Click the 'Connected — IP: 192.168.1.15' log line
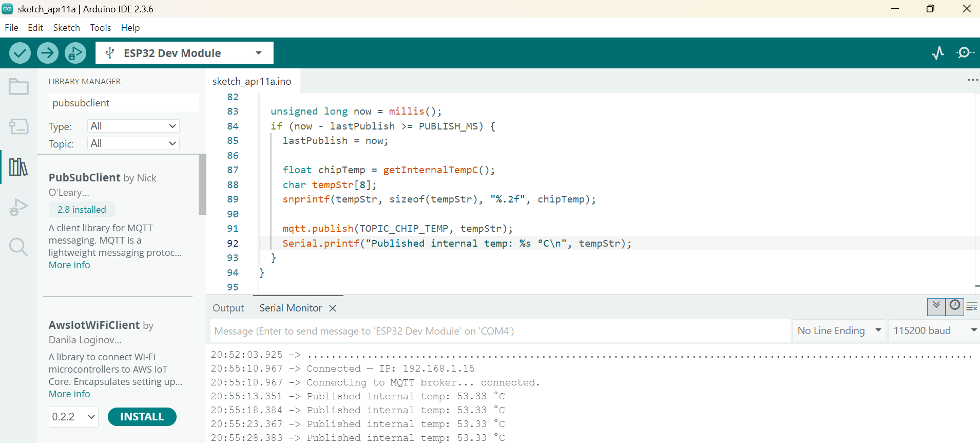Viewport: 980px width, 443px height. click(x=343, y=368)
